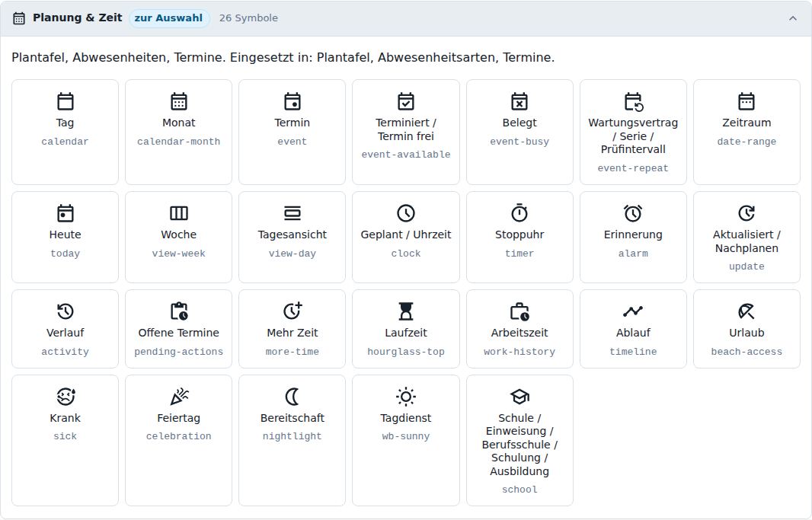Choose the Feiertag celebration icon
This screenshot has width=812, height=520.
click(x=179, y=397)
